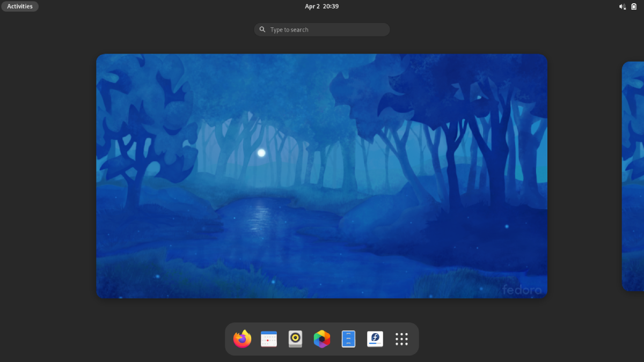Click the date 'Apr 2' in top bar
Screen dimensions: 644x362
click(312, 6)
